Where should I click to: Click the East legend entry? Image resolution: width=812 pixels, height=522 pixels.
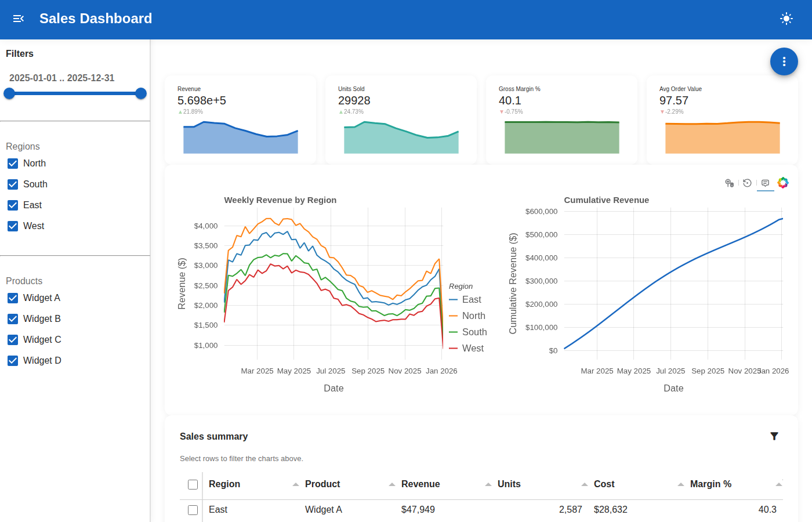[465, 300]
